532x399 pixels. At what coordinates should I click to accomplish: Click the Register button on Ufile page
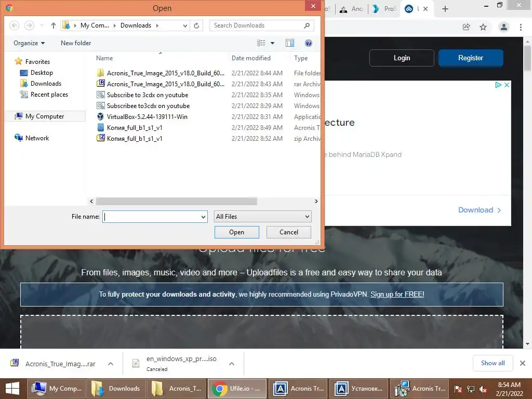click(x=471, y=58)
